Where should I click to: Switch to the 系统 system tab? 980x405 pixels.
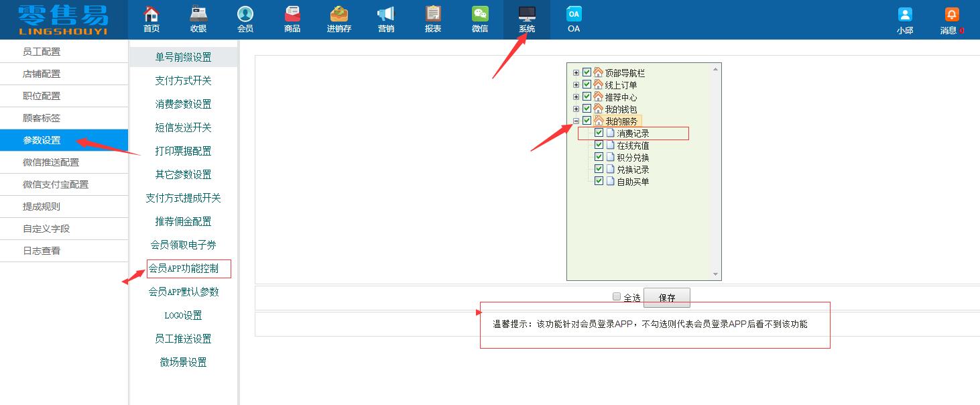527,18
